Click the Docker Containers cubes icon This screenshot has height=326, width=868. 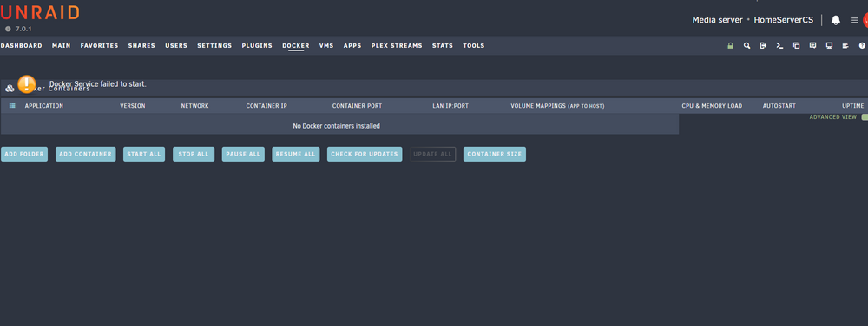[10, 88]
